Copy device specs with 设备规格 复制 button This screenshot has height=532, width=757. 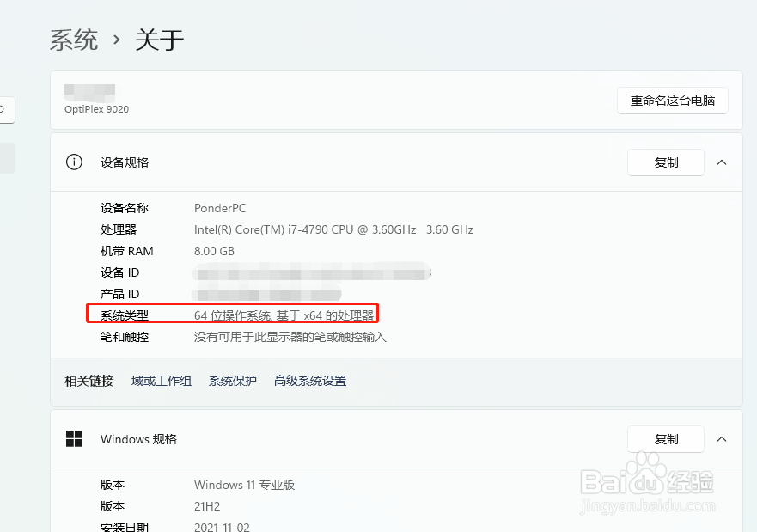coord(666,162)
